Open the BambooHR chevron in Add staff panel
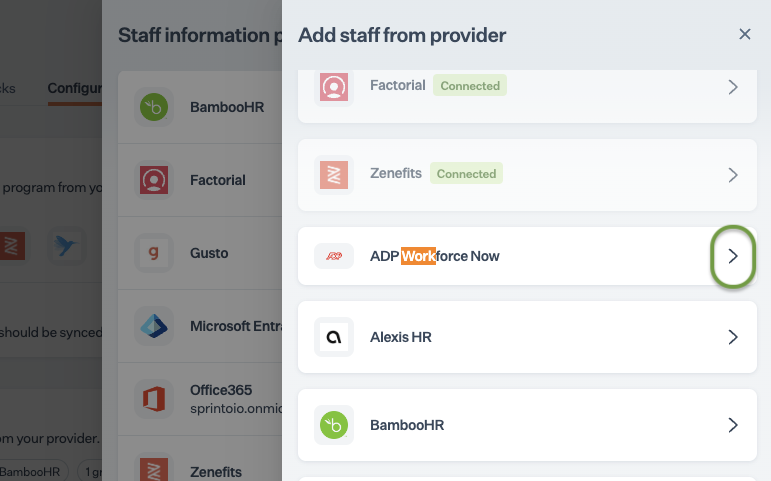 pyautogui.click(x=733, y=425)
